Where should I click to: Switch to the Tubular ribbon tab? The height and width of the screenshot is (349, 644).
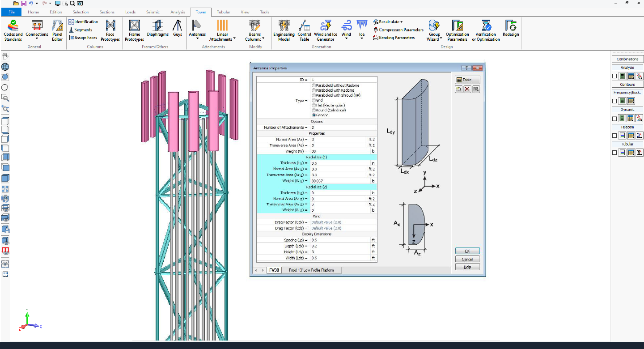[223, 12]
